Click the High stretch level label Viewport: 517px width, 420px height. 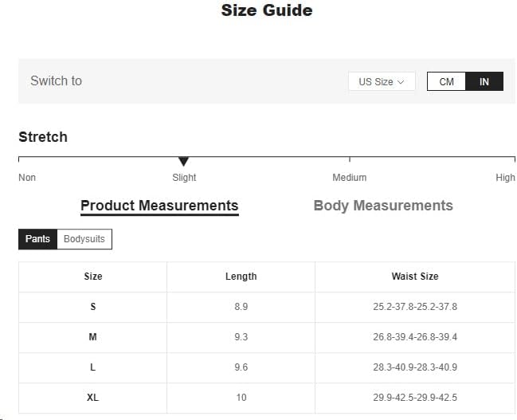(x=505, y=178)
